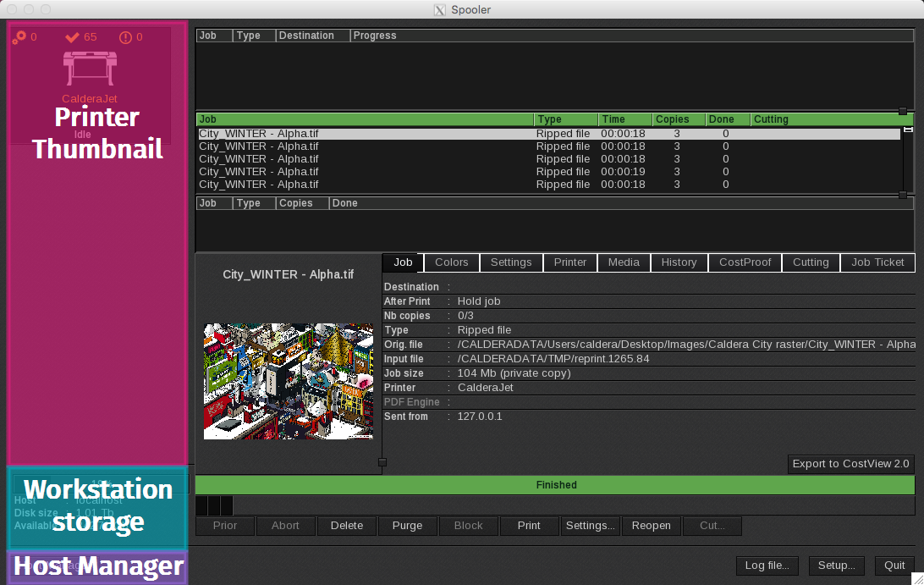Click the Reopen button
Image resolution: width=924 pixels, height=585 pixels.
click(x=652, y=526)
